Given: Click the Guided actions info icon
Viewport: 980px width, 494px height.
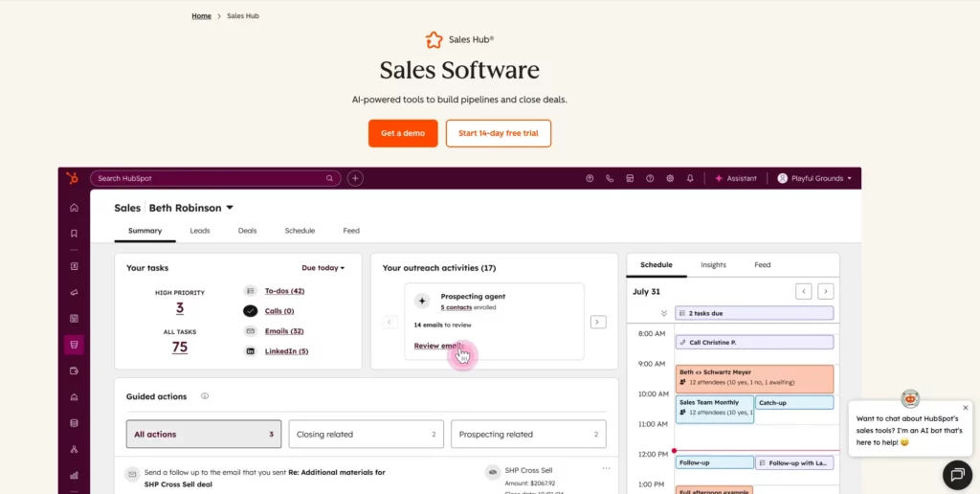Looking at the screenshot, I should 205,395.
